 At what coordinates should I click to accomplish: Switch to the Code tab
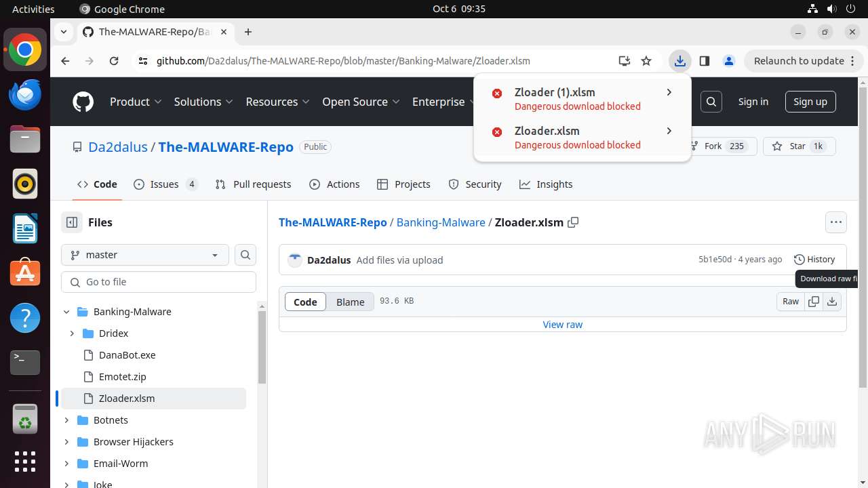(97, 184)
